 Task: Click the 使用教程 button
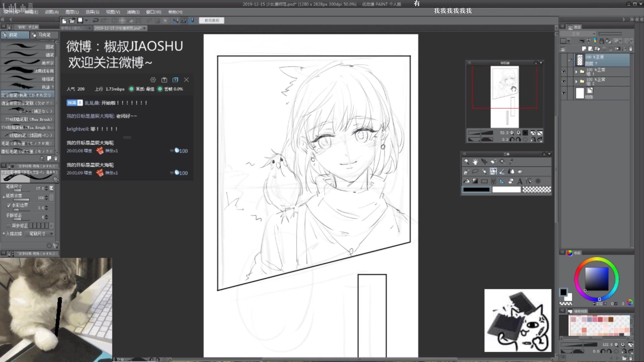(x=212, y=21)
